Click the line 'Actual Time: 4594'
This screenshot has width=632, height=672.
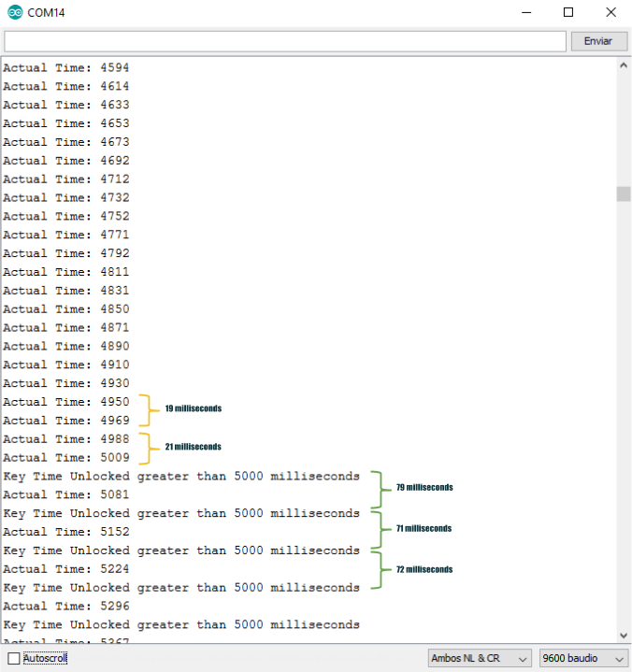(x=66, y=67)
